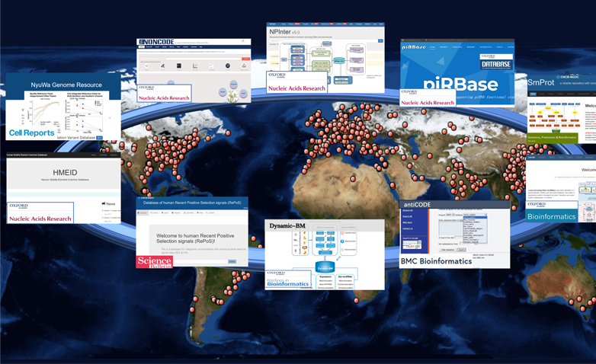Click the Home tab in SmProt navigation
This screenshot has height=364, width=596.
pos(534,94)
